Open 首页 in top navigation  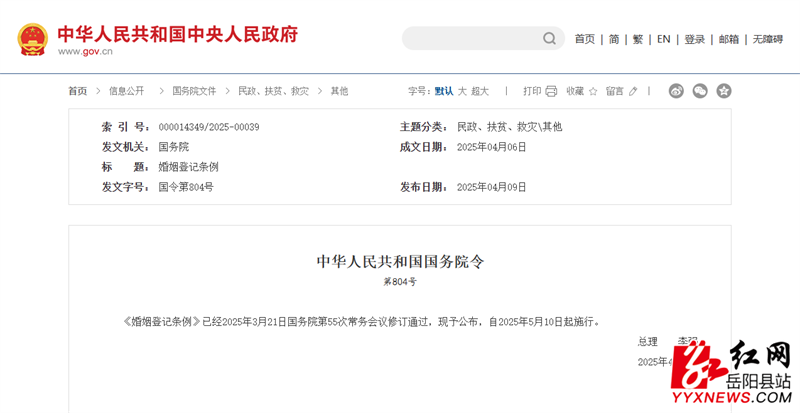[585, 39]
